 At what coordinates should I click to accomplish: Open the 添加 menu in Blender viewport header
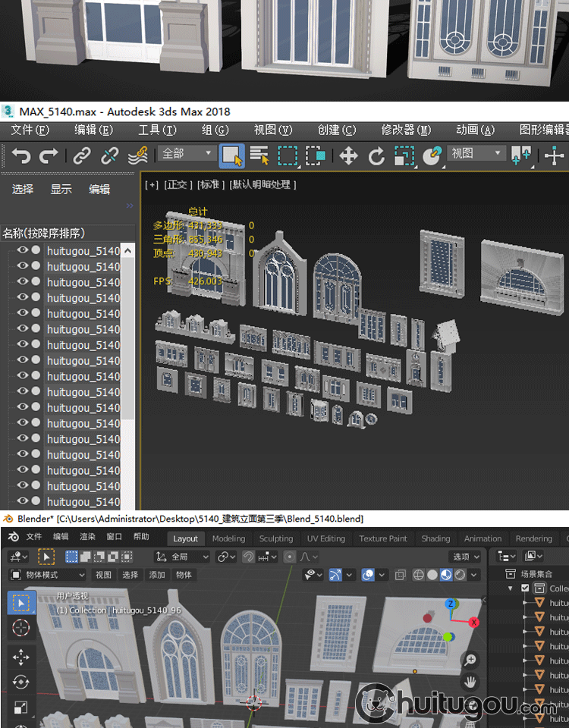[x=157, y=575]
